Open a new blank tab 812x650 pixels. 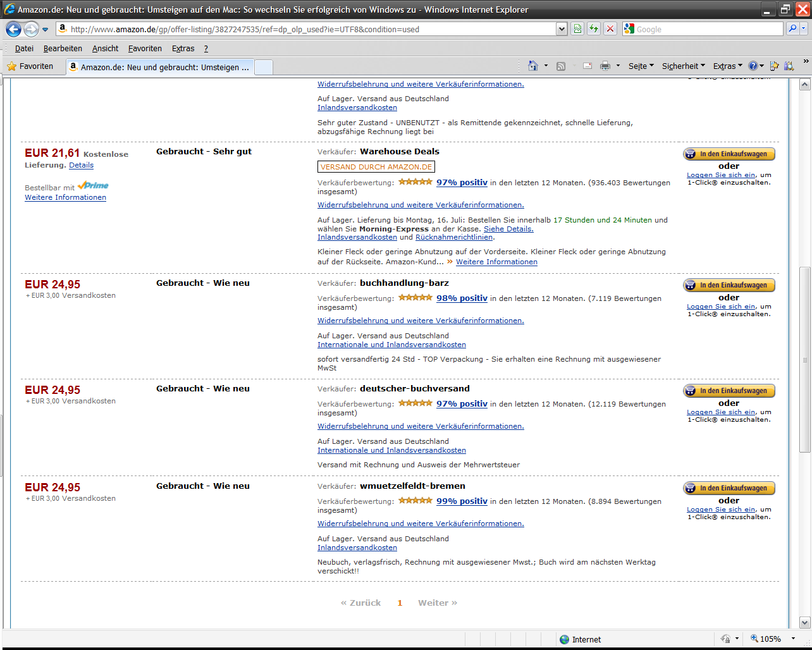pyautogui.click(x=264, y=67)
